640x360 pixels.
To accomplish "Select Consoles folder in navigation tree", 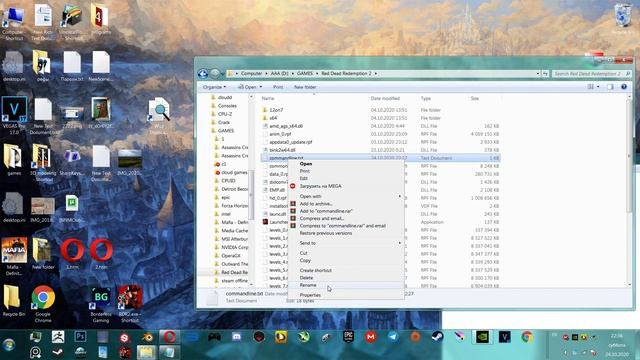I will pos(227,106).
